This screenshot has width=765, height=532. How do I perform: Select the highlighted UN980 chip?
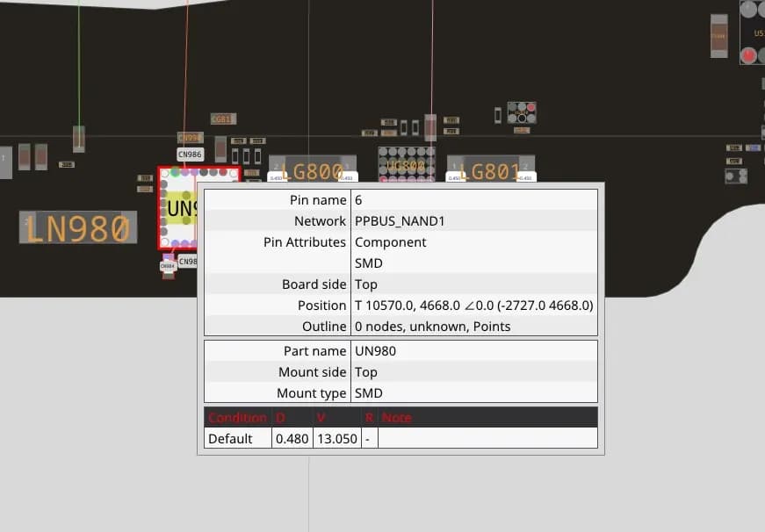click(x=178, y=209)
